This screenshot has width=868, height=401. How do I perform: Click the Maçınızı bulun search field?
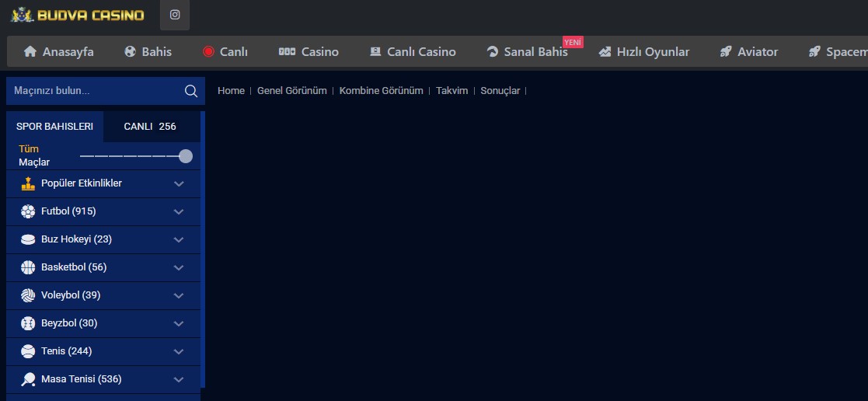click(93, 91)
